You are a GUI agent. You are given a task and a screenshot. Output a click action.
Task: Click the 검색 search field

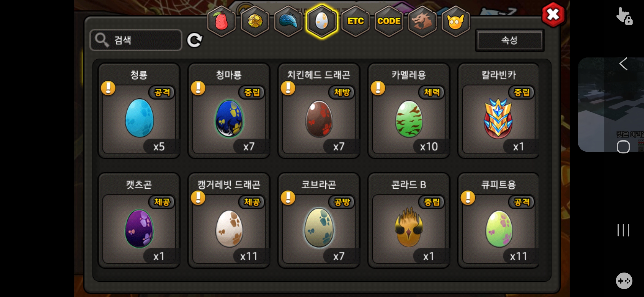[x=136, y=40]
